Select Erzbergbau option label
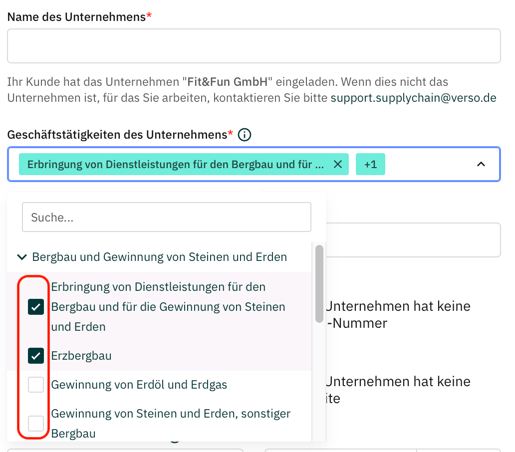 (81, 356)
